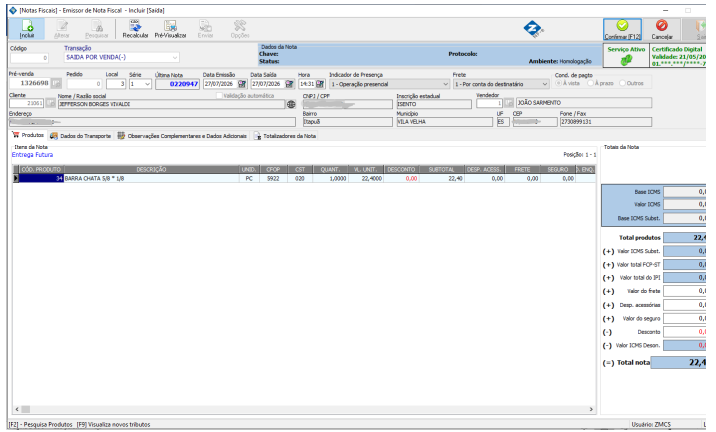Click the Usuário: ZMCS status bar entry
The height and width of the screenshot is (432, 716).
coord(651,424)
